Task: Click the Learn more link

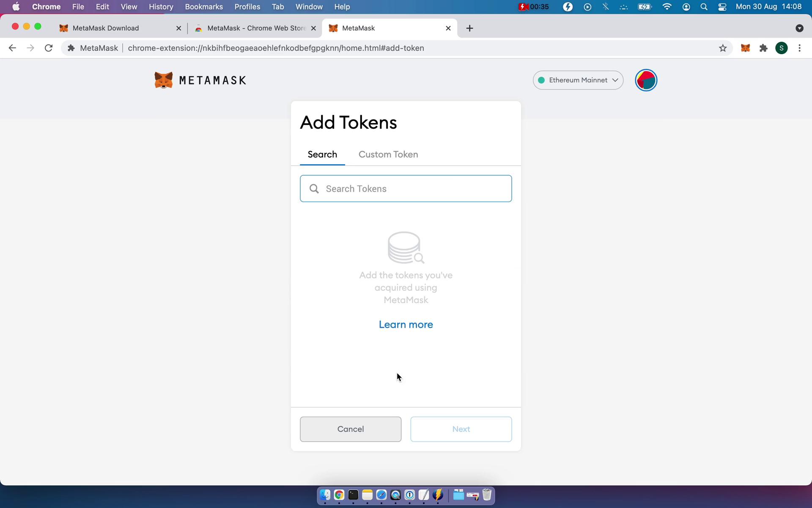Action: 406,324
